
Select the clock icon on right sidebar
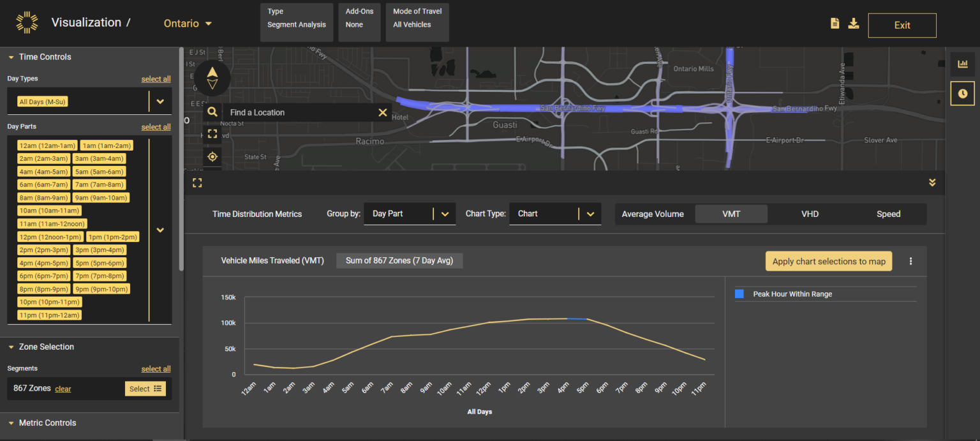point(962,93)
